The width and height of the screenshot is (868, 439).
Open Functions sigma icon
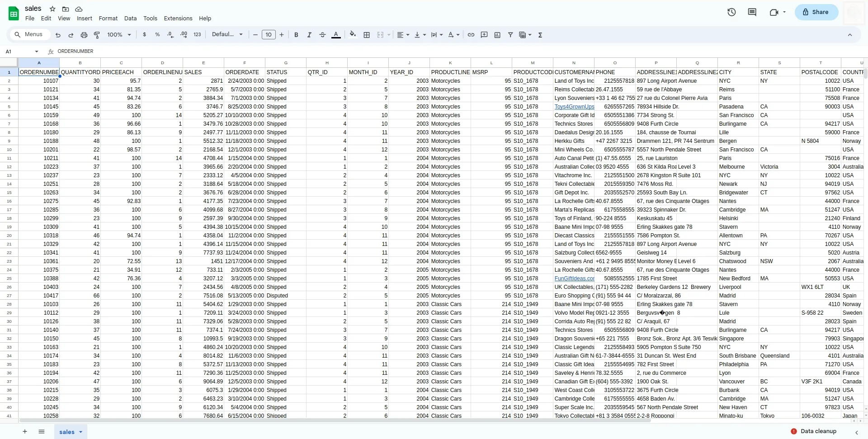pos(540,35)
